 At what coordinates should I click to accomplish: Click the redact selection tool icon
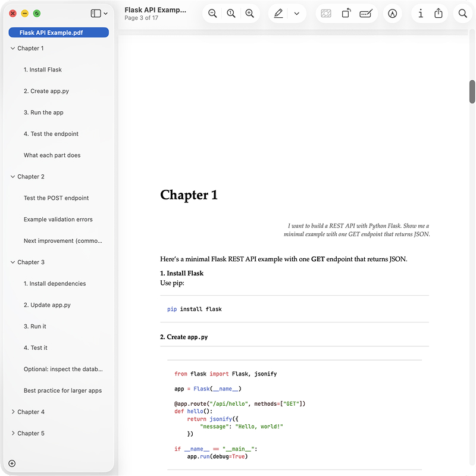[x=326, y=13]
